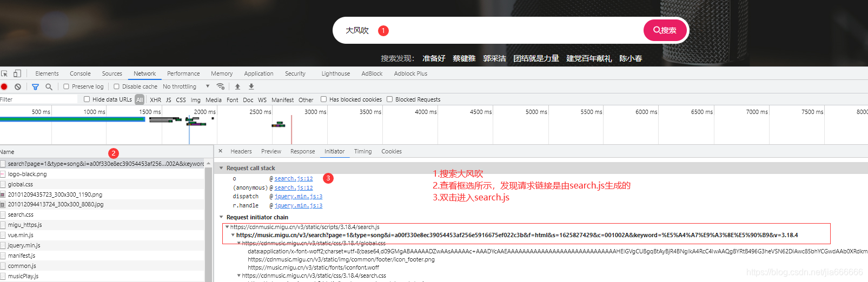Open jquery.min.js:3 link in r.handle row
The image size is (868, 282).
[x=299, y=205]
